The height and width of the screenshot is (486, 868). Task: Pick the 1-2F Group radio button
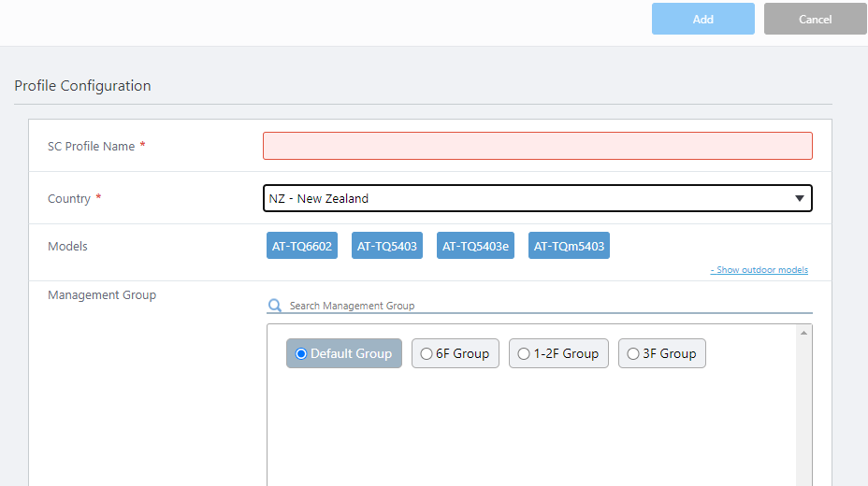pos(524,353)
